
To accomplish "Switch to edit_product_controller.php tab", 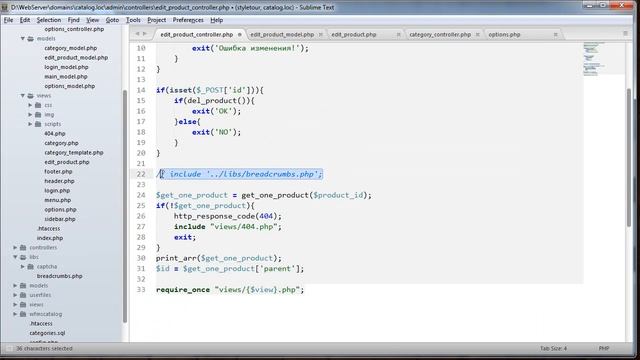I will click(197, 35).
